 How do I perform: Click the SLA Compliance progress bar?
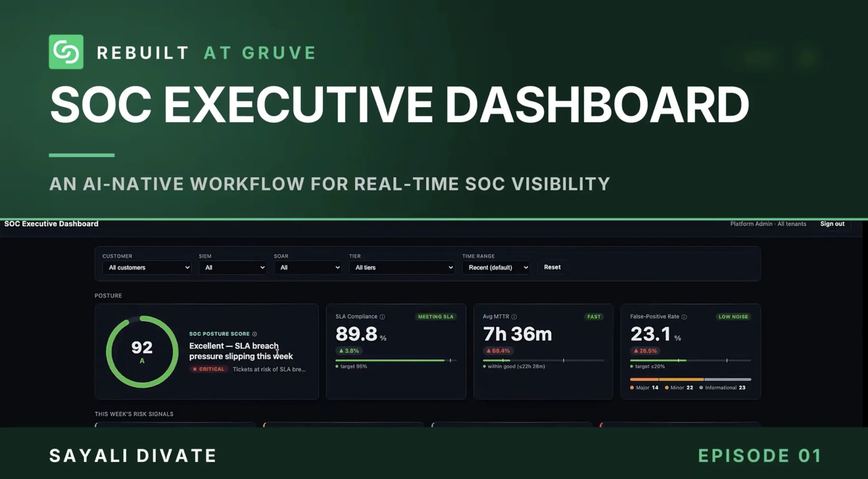pos(396,360)
